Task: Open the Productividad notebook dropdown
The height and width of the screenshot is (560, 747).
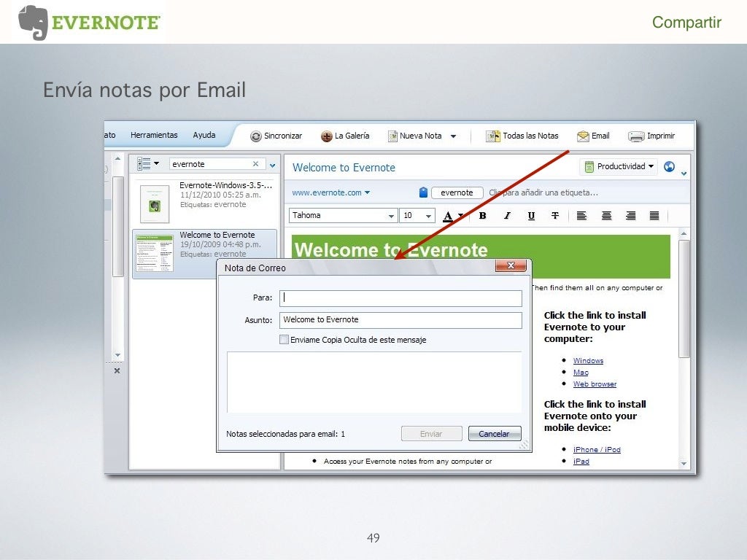Action: click(x=619, y=166)
